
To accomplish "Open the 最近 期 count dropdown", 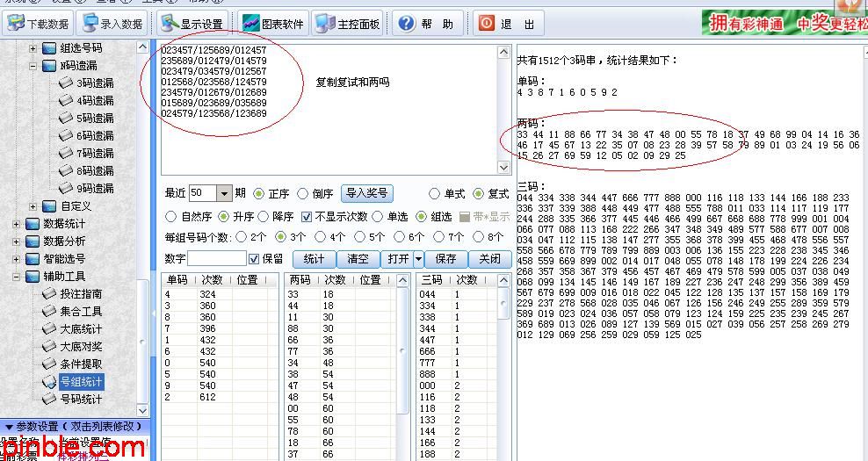I will (224, 193).
